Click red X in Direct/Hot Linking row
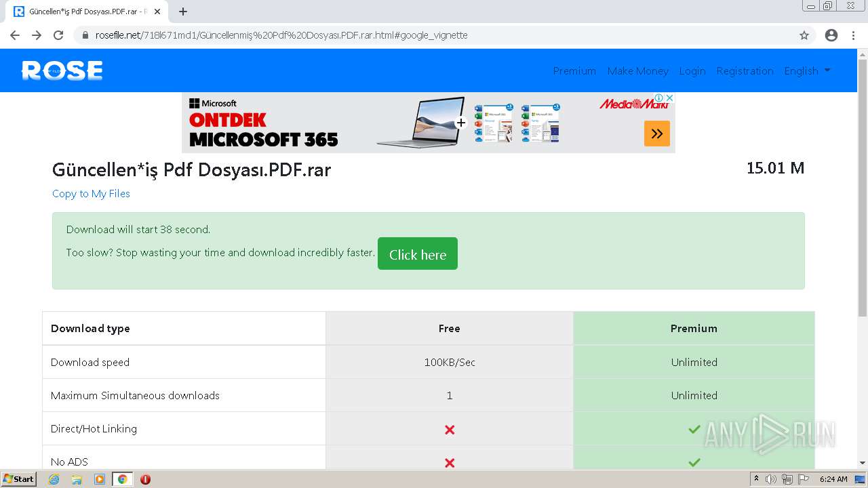Viewport: 868px width, 488px height. pyautogui.click(x=450, y=430)
